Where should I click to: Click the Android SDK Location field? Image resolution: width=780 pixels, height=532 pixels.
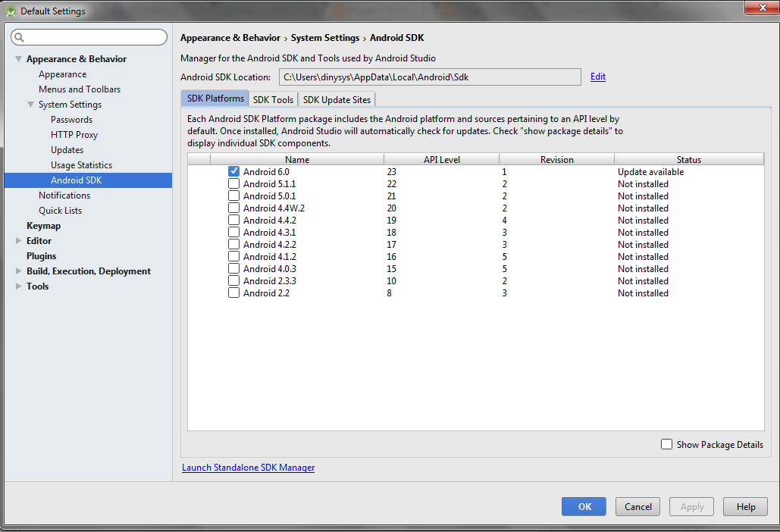(x=430, y=77)
